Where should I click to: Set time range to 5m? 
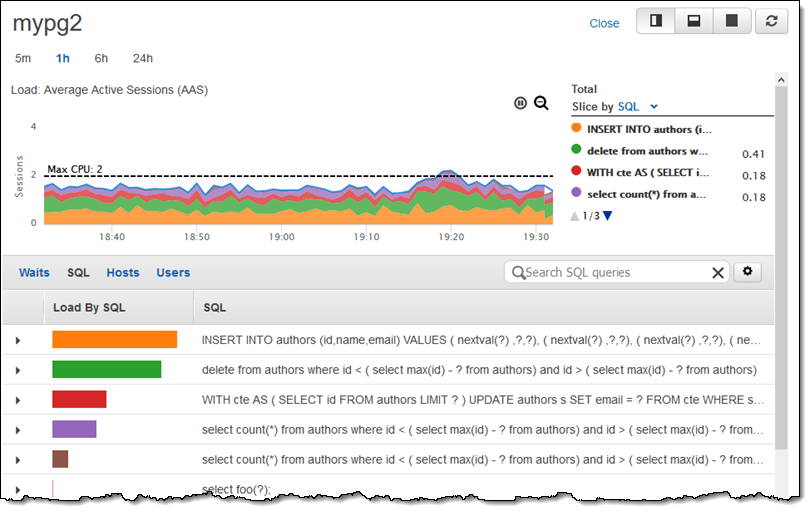coord(23,58)
